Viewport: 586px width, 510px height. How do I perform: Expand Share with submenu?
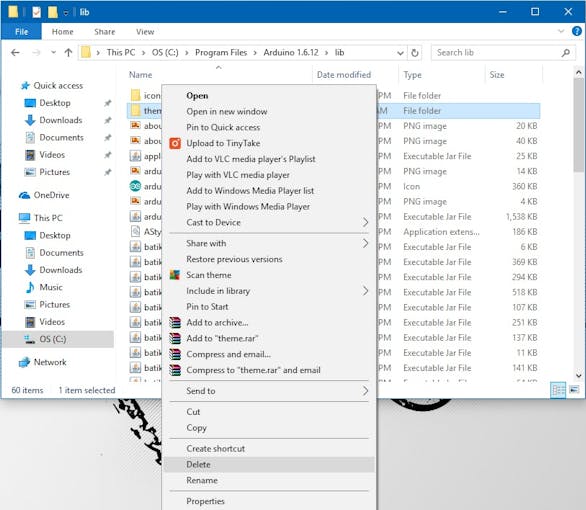coord(365,243)
